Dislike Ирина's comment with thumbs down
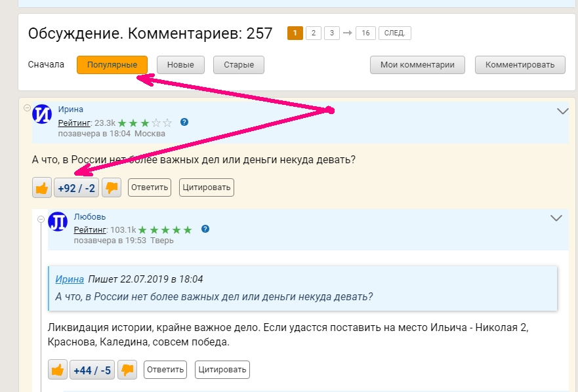This screenshot has width=578, height=392. pyautogui.click(x=112, y=188)
